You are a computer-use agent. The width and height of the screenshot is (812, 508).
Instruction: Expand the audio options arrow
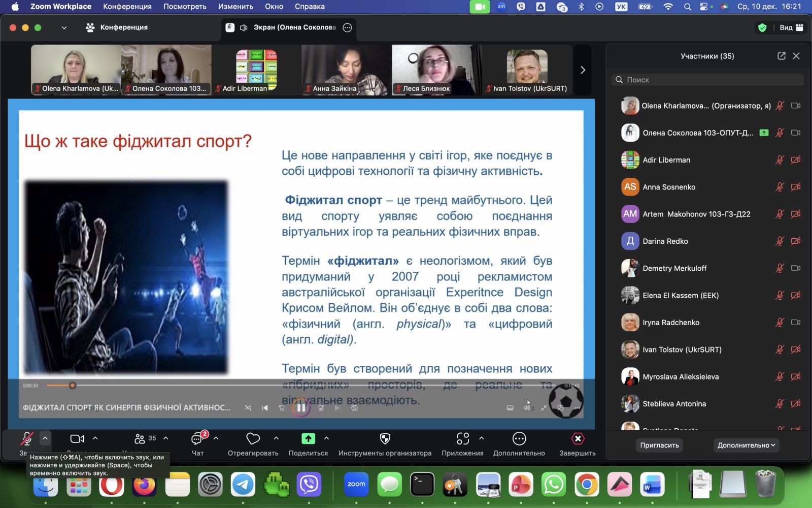(x=45, y=438)
